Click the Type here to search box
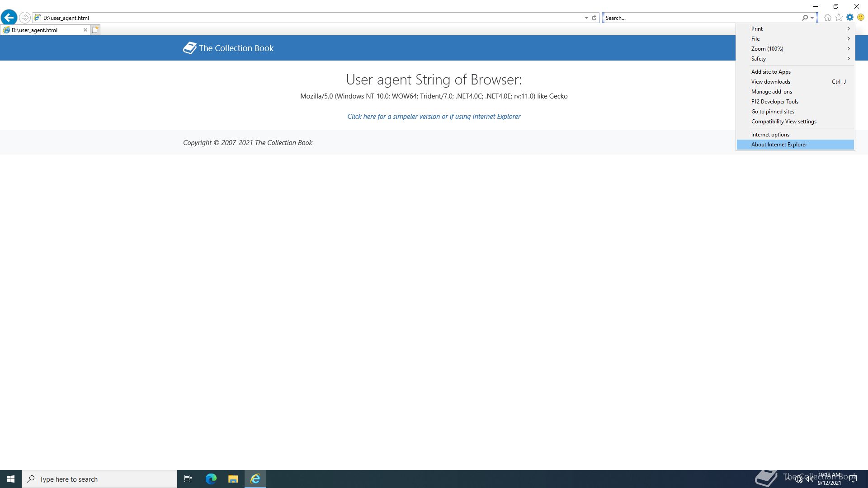 (x=99, y=479)
